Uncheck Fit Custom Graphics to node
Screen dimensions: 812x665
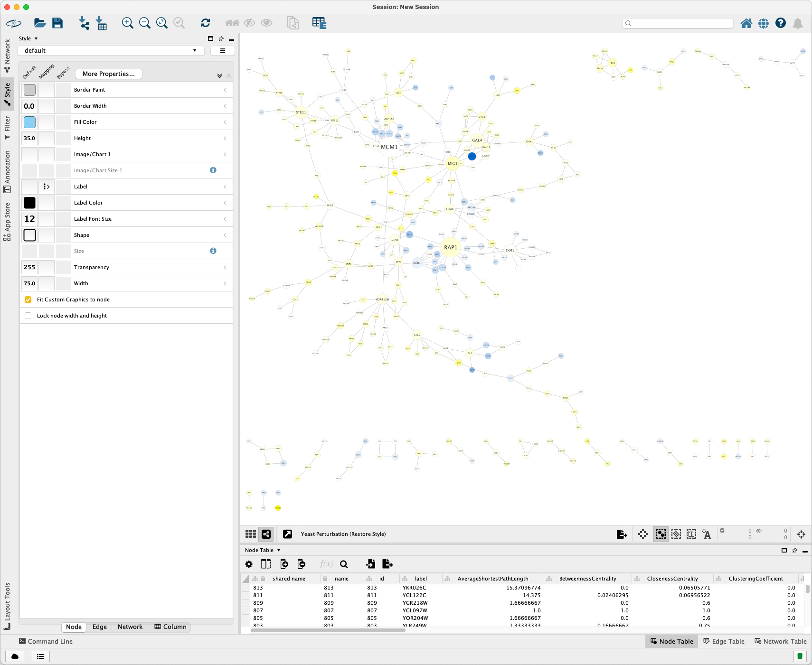pos(28,300)
